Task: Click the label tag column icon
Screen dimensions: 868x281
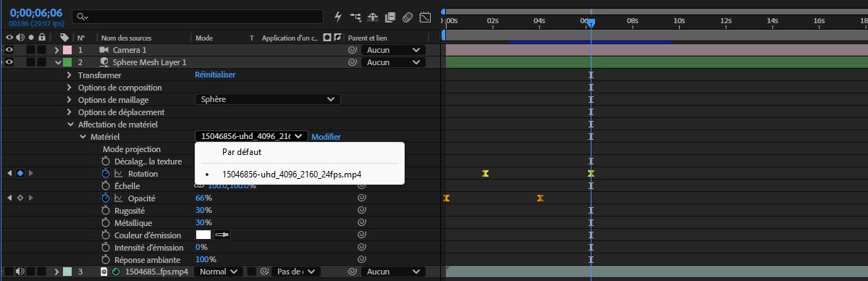Action: click(64, 38)
